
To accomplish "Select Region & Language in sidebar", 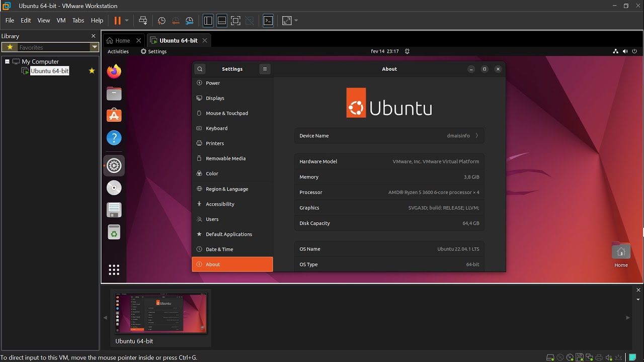I will pos(232,189).
